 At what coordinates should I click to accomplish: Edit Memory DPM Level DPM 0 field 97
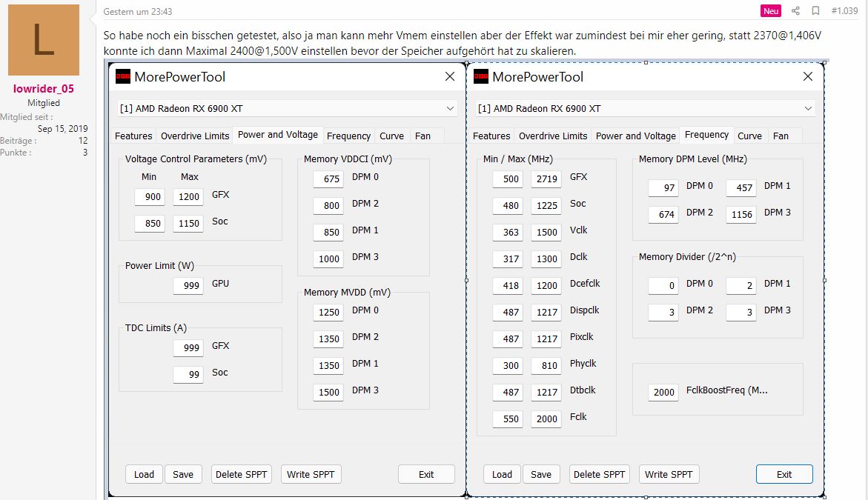click(663, 187)
